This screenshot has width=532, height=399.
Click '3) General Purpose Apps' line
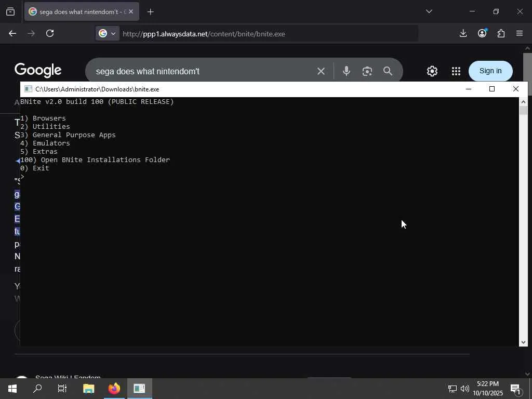(x=68, y=135)
